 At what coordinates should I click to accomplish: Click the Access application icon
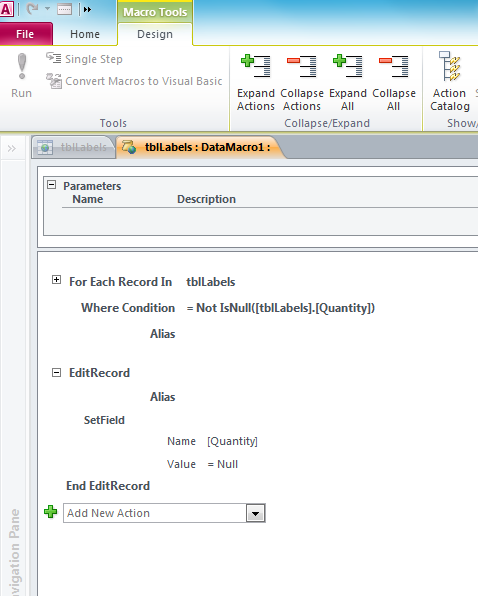pos(6,8)
